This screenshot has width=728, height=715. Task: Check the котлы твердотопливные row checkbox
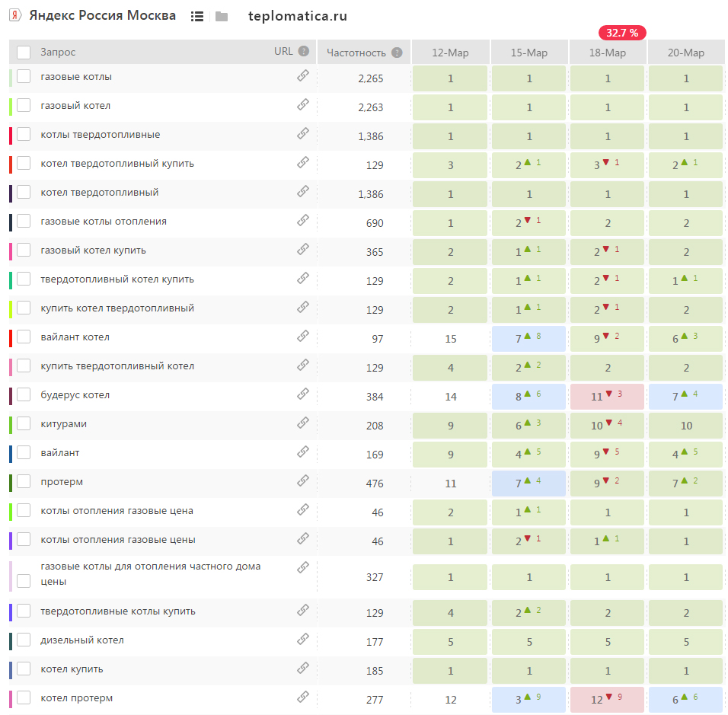24,134
